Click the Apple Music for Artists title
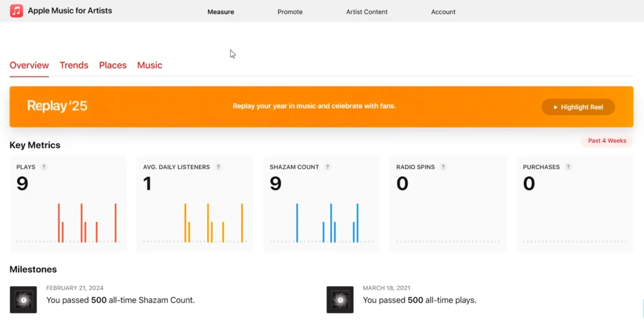The image size is (644, 325). tap(70, 11)
